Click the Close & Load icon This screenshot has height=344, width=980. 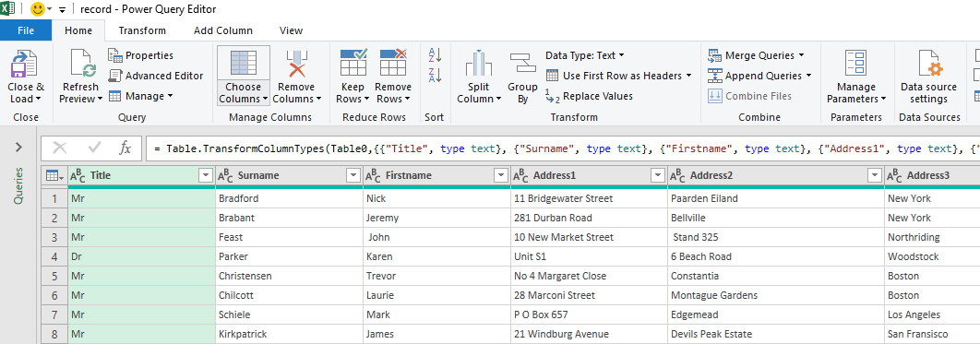25,65
